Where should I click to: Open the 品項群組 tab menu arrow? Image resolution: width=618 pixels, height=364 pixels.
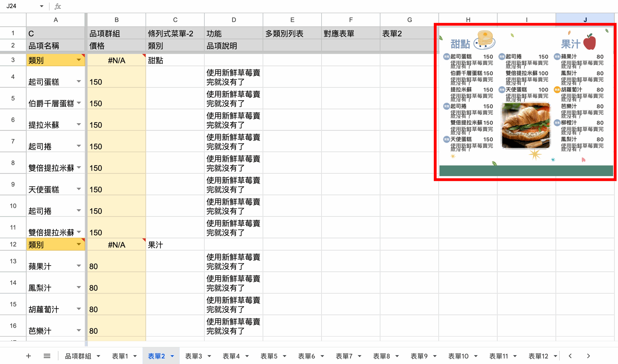98,356
